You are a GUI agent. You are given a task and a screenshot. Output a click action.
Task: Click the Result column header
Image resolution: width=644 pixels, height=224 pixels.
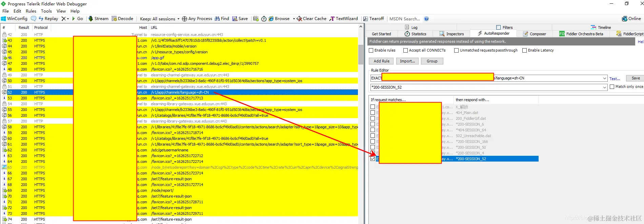tap(24, 27)
